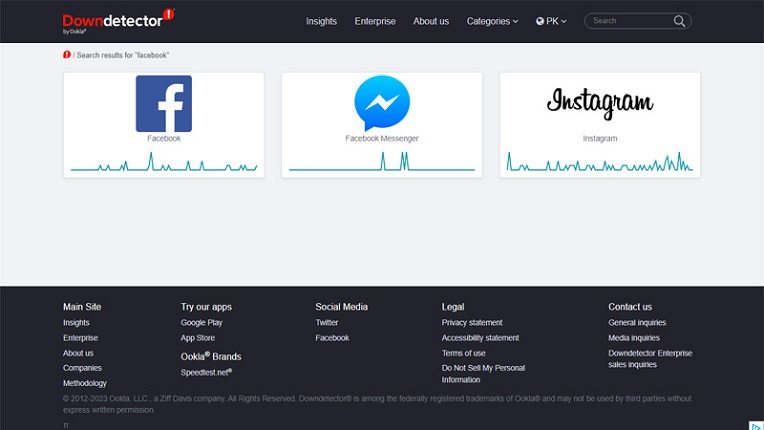764x430 pixels.
Task: Go to Enterprise in the top navigation
Action: click(x=375, y=21)
